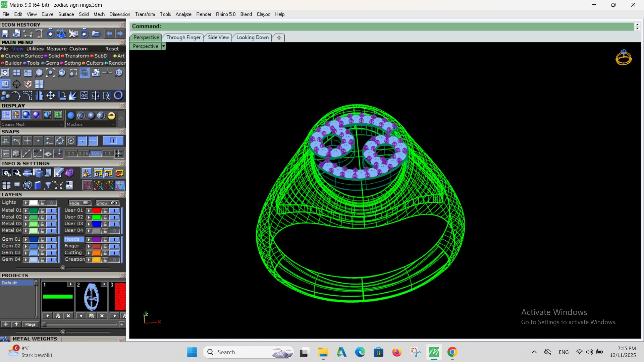
Task: Expand the Creation layer arrow
Action: pyautogui.click(x=89, y=259)
